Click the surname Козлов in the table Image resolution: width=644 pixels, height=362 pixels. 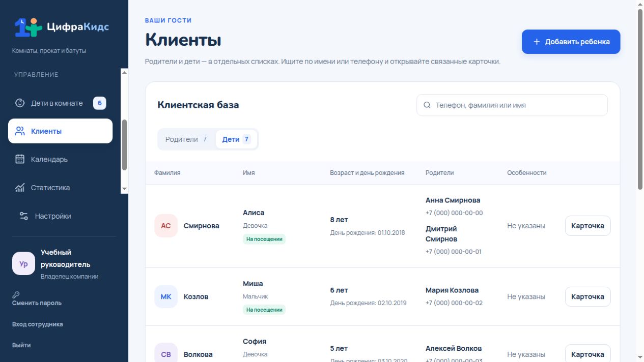click(196, 296)
